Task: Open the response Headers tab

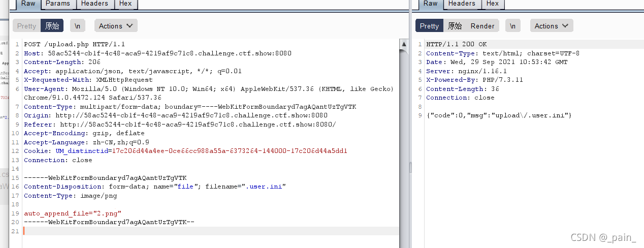Action: [461, 4]
